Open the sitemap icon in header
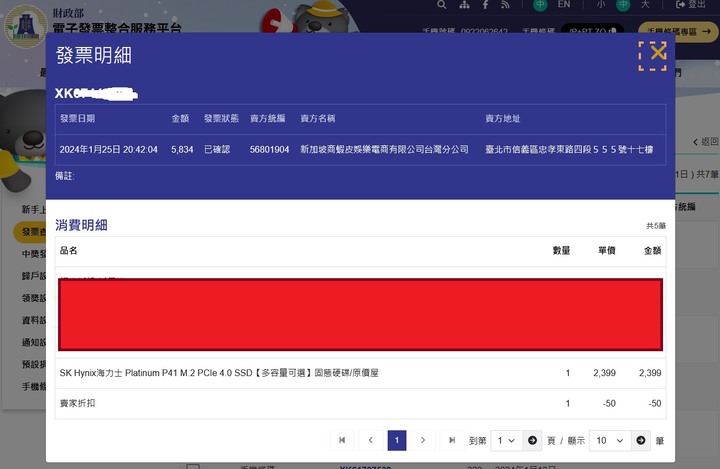Screen dimensions: 720x469 coord(464,5)
